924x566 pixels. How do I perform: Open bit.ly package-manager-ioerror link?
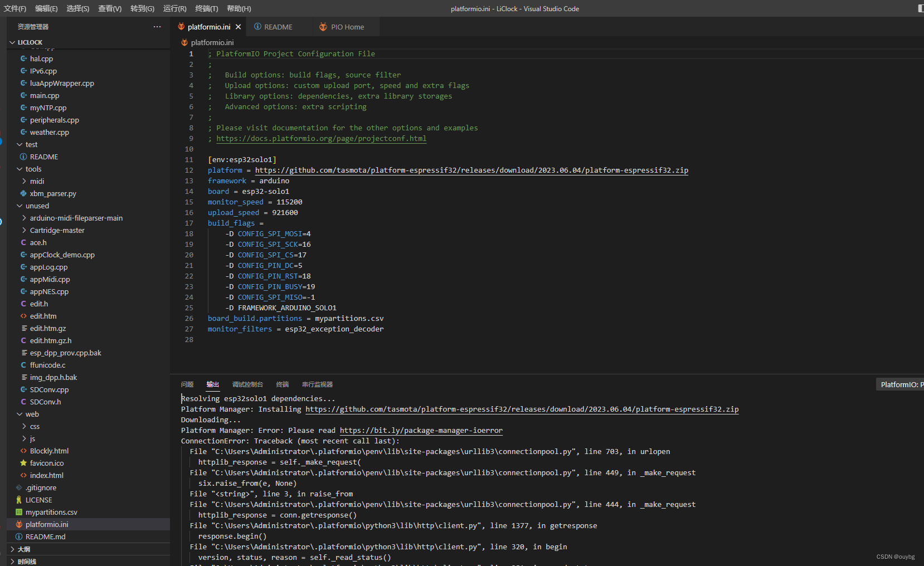[421, 431]
